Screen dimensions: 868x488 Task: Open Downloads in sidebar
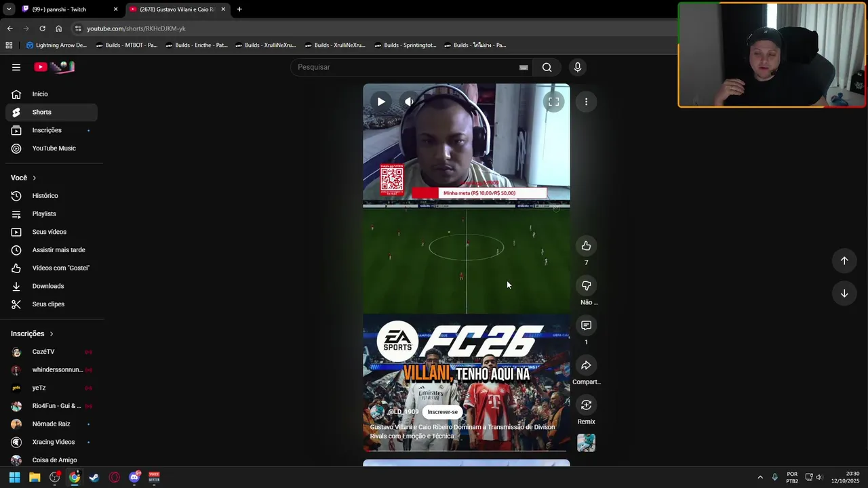pyautogui.click(x=52, y=286)
